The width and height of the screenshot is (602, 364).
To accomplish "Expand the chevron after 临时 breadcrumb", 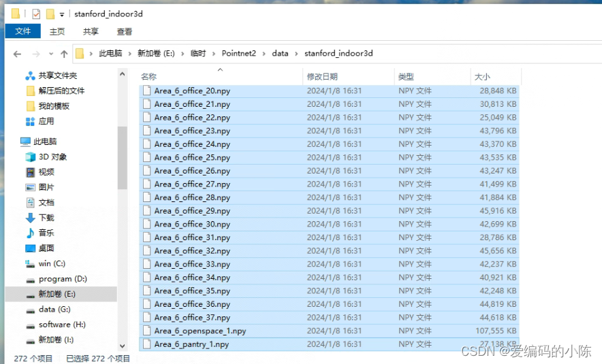I will (213, 54).
